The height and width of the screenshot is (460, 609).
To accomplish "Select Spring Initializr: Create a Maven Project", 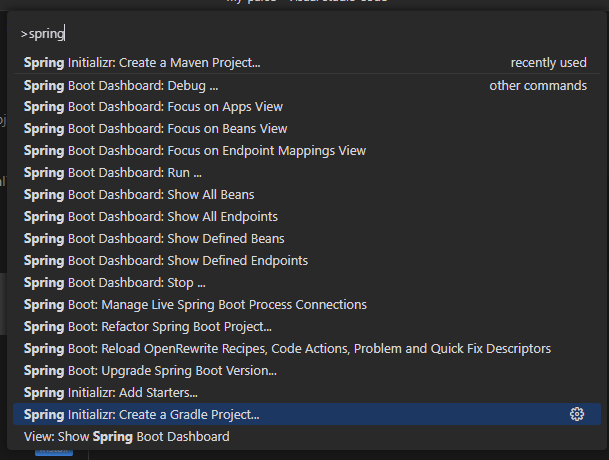I will [x=307, y=63].
